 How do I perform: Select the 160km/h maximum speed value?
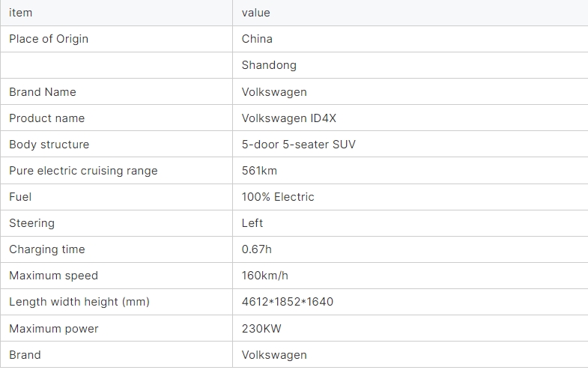pyautogui.click(x=264, y=276)
